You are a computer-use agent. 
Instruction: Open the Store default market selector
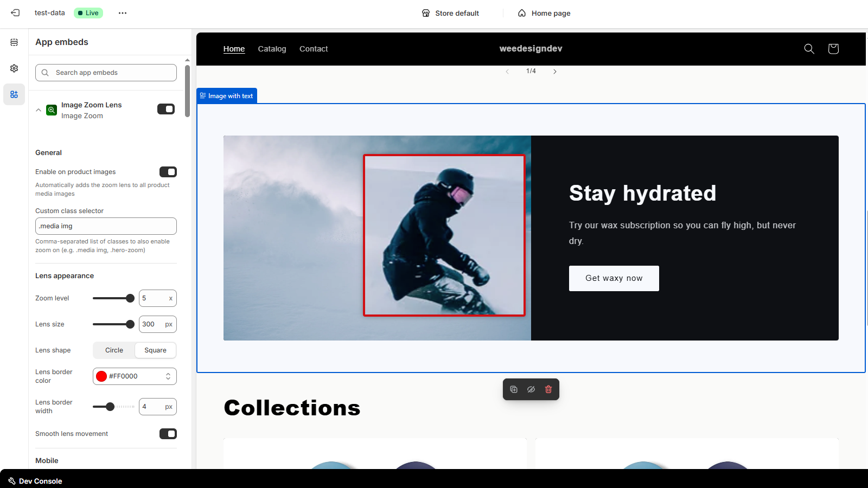click(451, 13)
